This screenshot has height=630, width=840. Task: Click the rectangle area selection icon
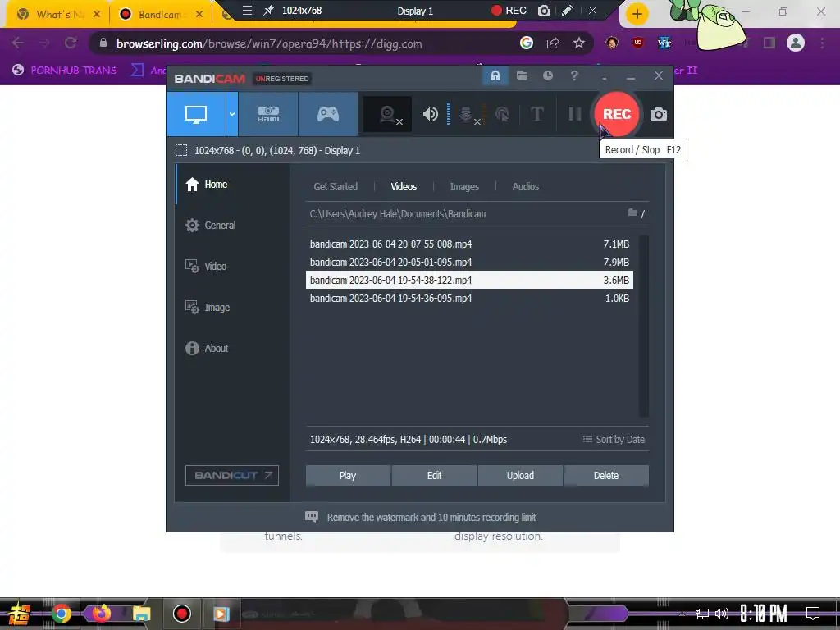pyautogui.click(x=181, y=151)
